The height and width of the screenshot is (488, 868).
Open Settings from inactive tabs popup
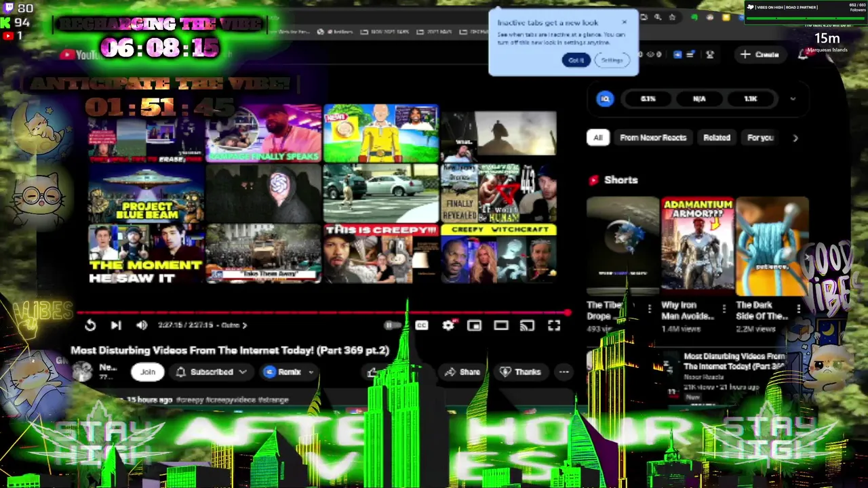(612, 60)
